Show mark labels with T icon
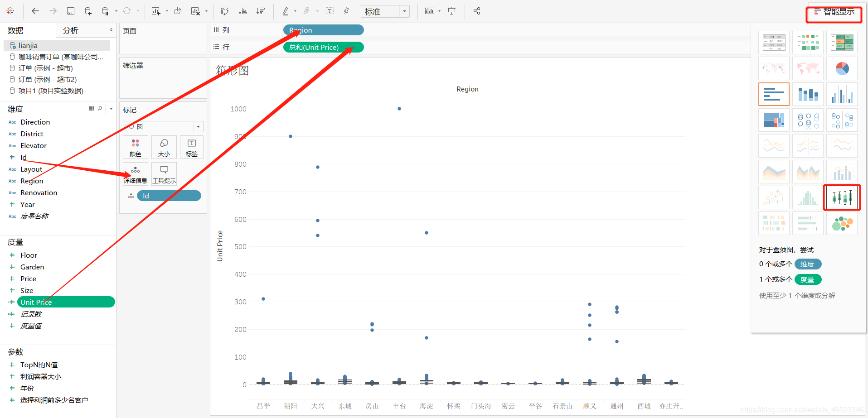 pos(330,11)
